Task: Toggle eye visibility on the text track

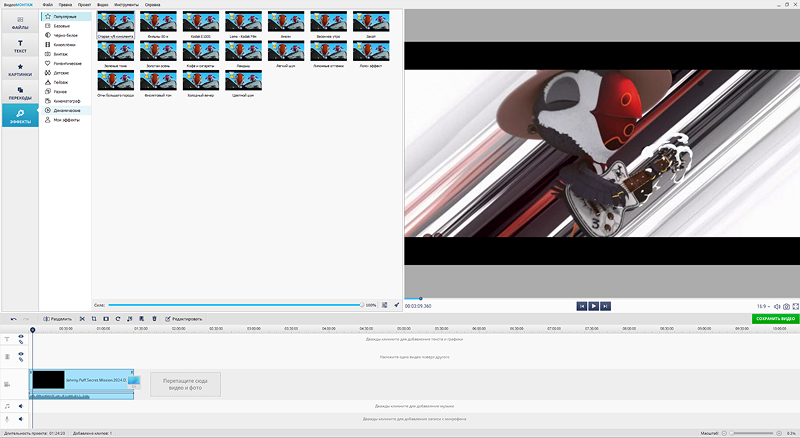Action: coord(21,336)
